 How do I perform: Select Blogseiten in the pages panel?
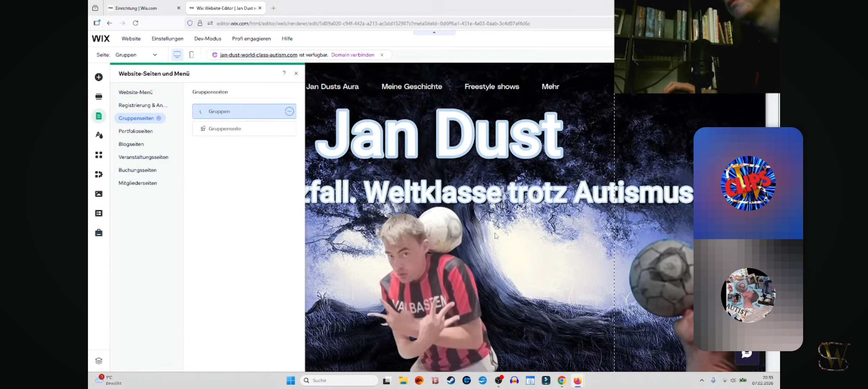click(131, 144)
